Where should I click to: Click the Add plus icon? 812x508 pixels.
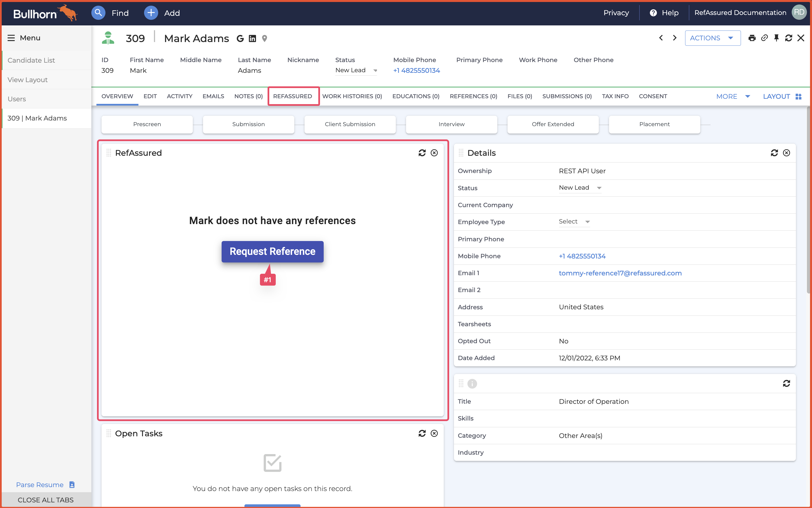151,13
